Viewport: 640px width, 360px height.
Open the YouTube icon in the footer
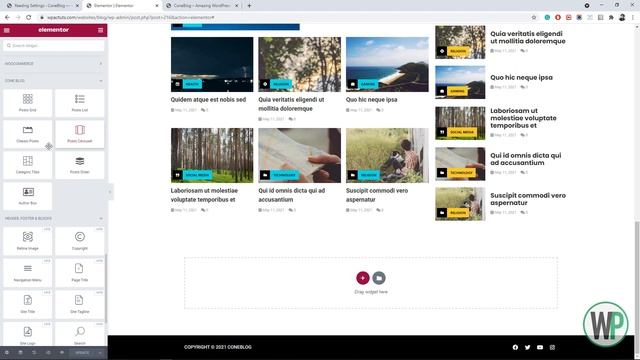540,347
